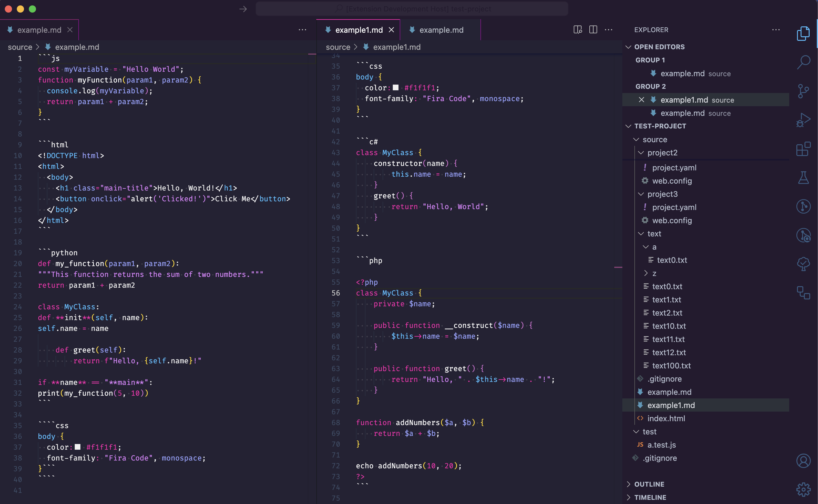Click the markdown file icon in right editor breadcrumb
This screenshot has height=504, width=818.
pos(366,47)
